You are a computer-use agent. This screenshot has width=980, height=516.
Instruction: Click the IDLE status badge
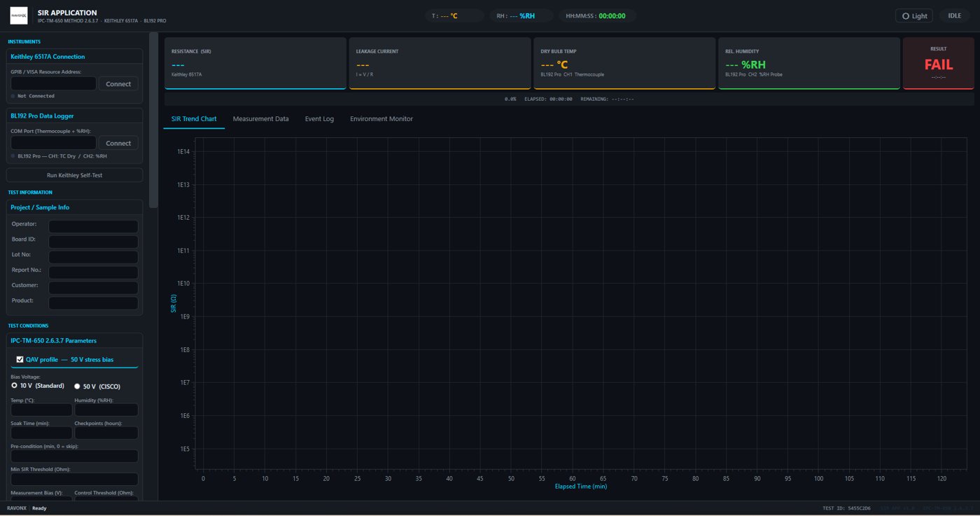click(x=955, y=15)
